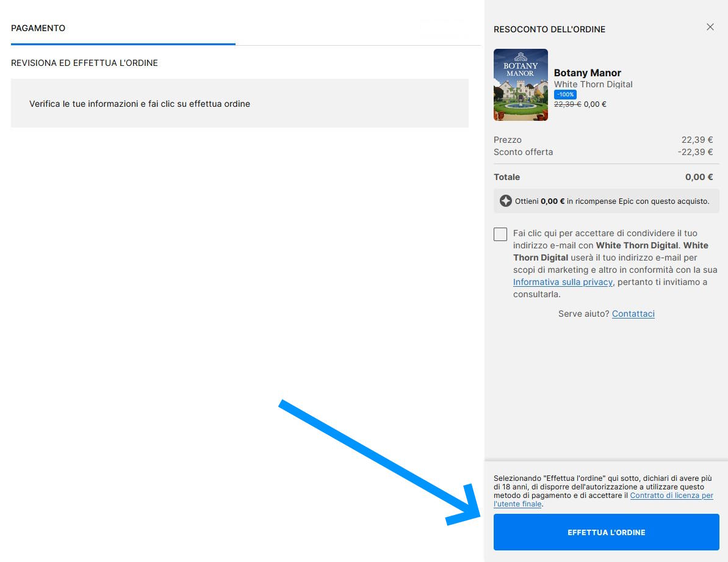The width and height of the screenshot is (728, 562).
Task: Click the crossed-out original price 22,39 €
Action: click(x=567, y=104)
